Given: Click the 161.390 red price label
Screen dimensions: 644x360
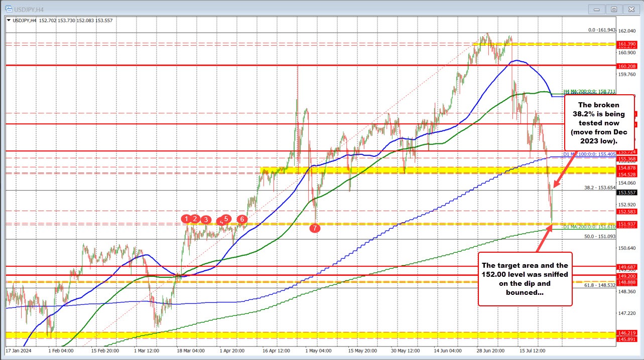Looking at the screenshot, I should click(627, 44).
